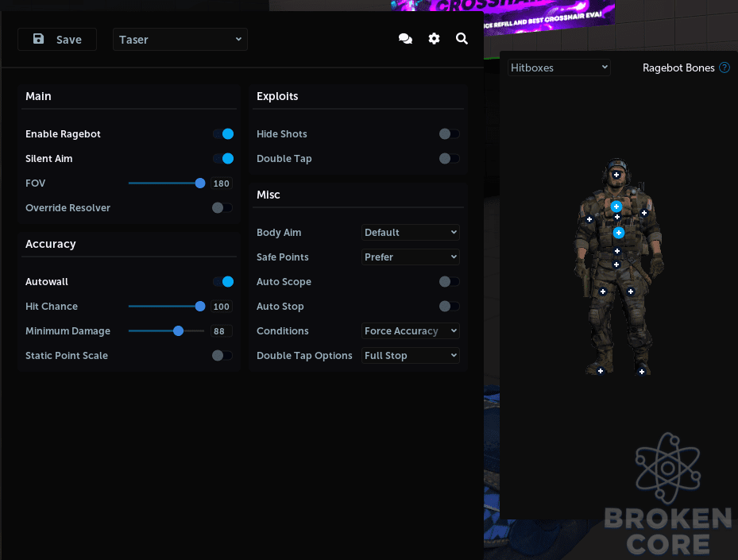Image resolution: width=738 pixels, height=560 pixels.
Task: Open the Safe Points dropdown set to Prefer
Action: pos(411,257)
